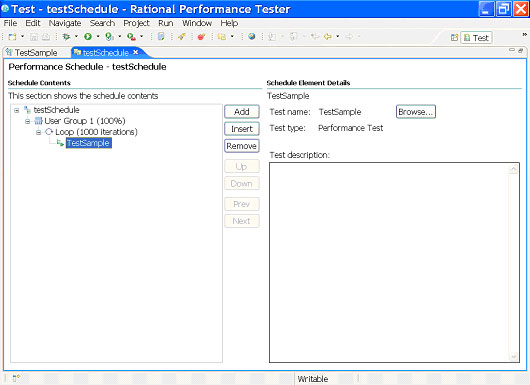Open the Back history dropdown arrow
530x385 pixels.
click(338, 37)
